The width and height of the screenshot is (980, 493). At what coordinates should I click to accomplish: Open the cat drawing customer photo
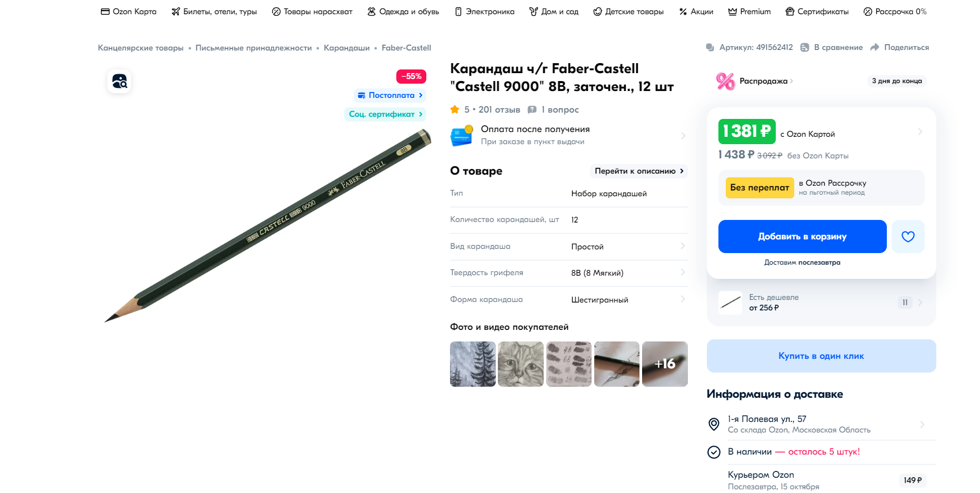tap(521, 364)
